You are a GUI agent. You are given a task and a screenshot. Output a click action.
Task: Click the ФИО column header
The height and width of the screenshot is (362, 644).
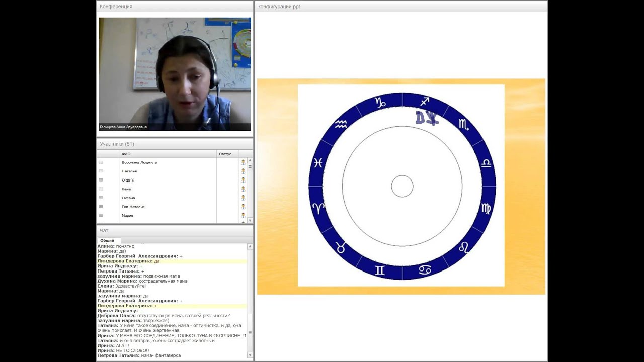click(x=168, y=154)
